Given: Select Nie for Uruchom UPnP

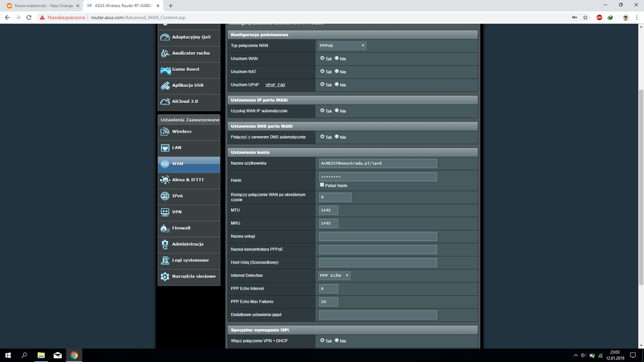Looking at the screenshot, I should coord(337,84).
